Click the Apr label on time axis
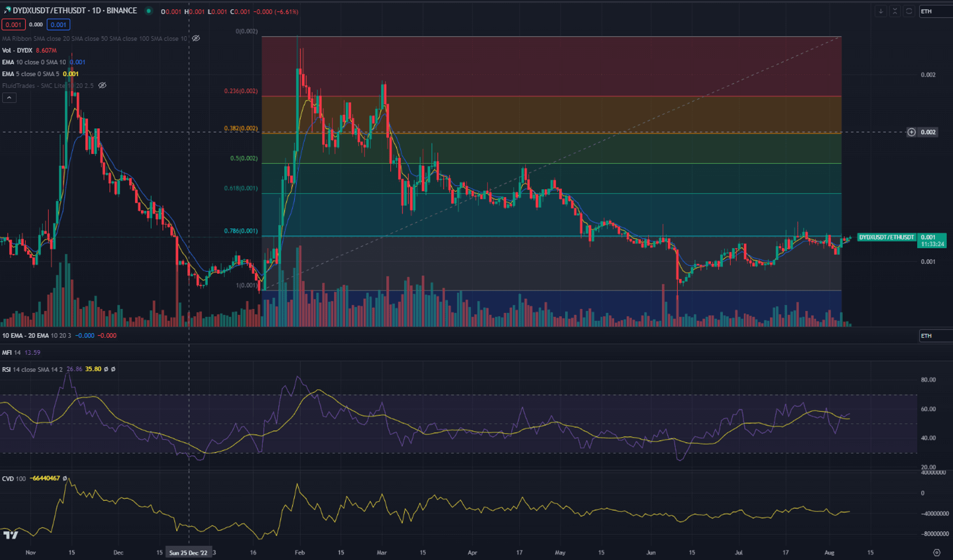 click(x=472, y=552)
